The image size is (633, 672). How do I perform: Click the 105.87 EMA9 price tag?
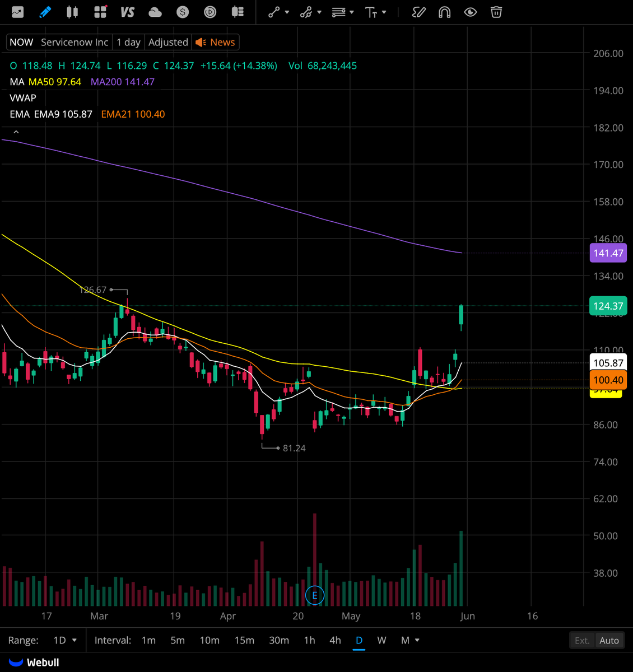(608, 363)
